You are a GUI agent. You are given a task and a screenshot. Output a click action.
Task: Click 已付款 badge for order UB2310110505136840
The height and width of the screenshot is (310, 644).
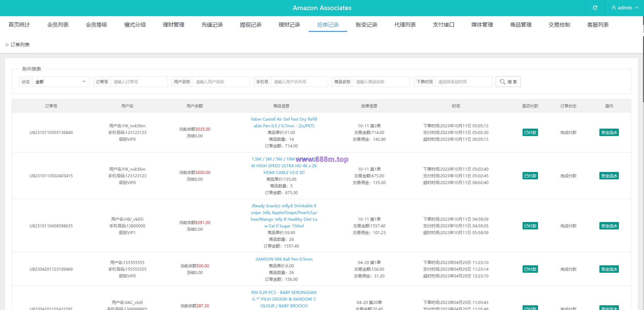pos(530,132)
